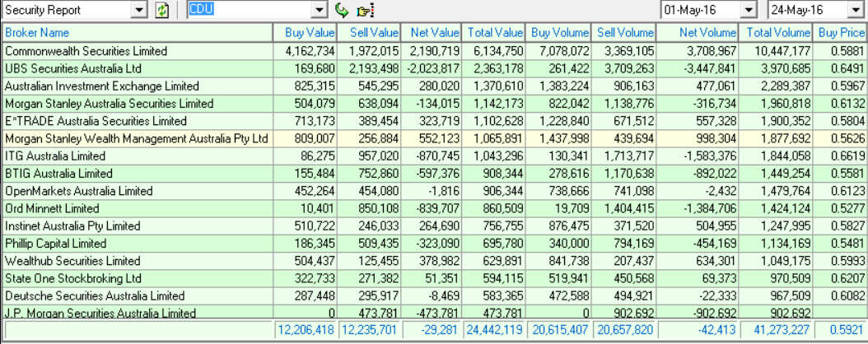Open the 01-May-16 start date dropdown
Image resolution: width=868 pixels, height=344 pixels.
(749, 10)
